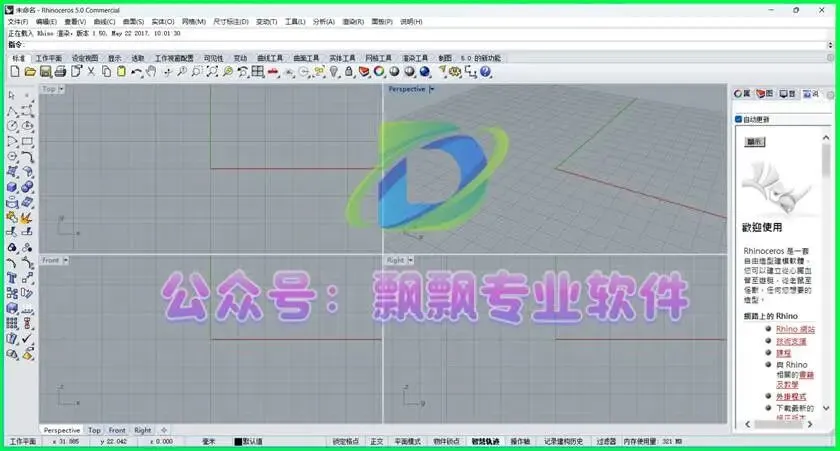Switch to the Right viewport tab at bottom
Screen dimensions: 840x451
(x=142, y=430)
